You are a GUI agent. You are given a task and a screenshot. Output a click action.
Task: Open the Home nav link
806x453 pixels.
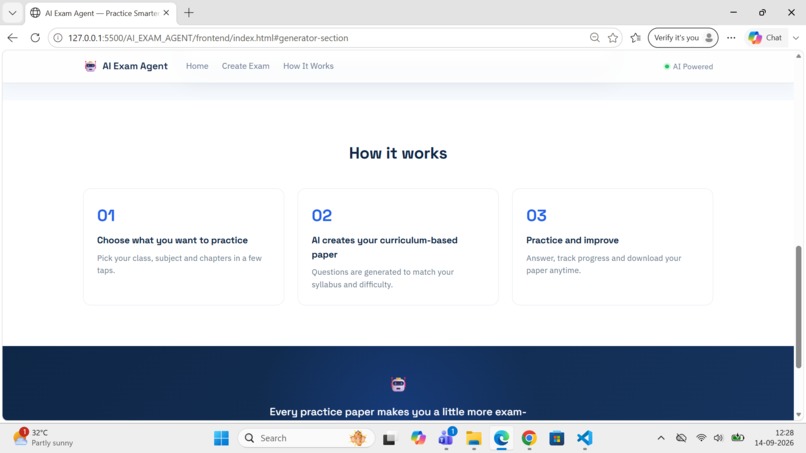197,66
